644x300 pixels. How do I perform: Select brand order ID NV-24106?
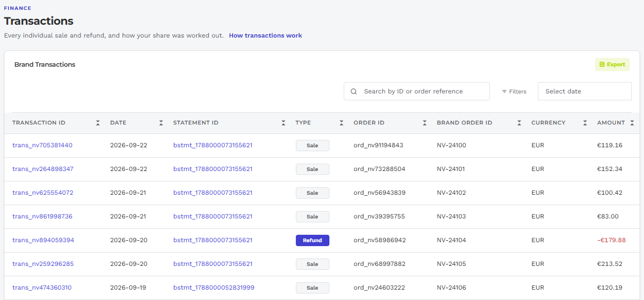click(x=451, y=288)
